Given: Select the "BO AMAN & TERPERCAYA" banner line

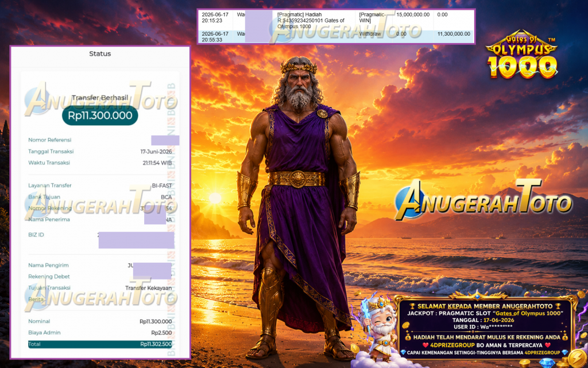Looking at the screenshot, I should pos(487,345).
